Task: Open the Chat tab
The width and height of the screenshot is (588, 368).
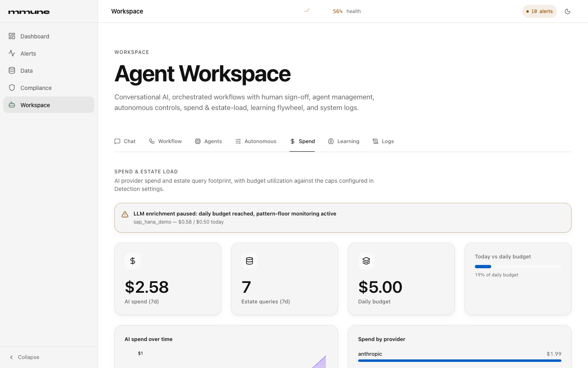Action: 125,141
